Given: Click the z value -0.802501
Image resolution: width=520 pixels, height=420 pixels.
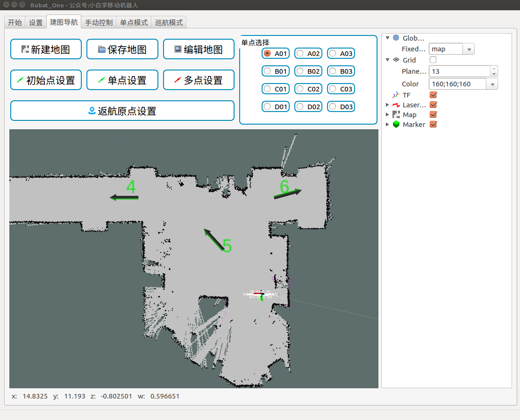Looking at the screenshot, I should (x=116, y=396).
